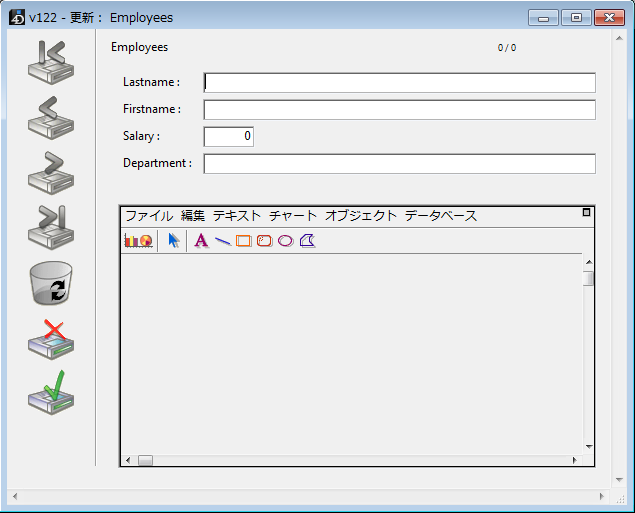Screen dimensions: 635x513
Task: Open the ファイル menu
Action: pos(148,216)
